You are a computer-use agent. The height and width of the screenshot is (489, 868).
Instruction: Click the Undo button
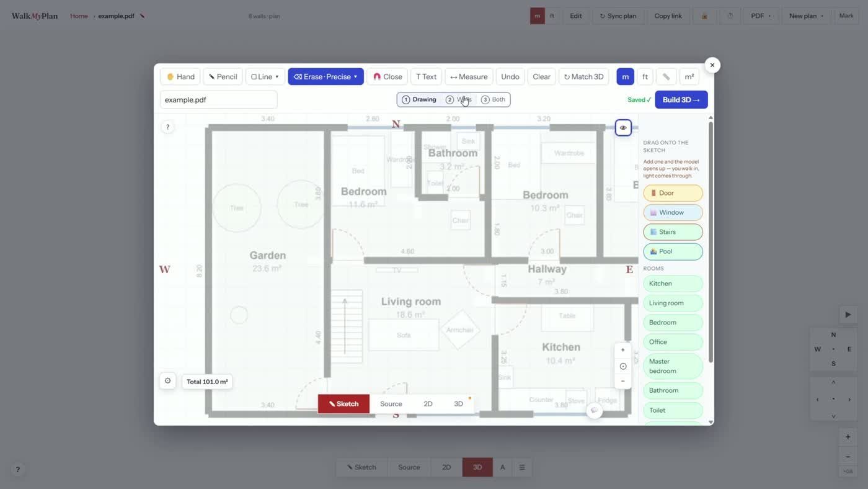pyautogui.click(x=510, y=76)
